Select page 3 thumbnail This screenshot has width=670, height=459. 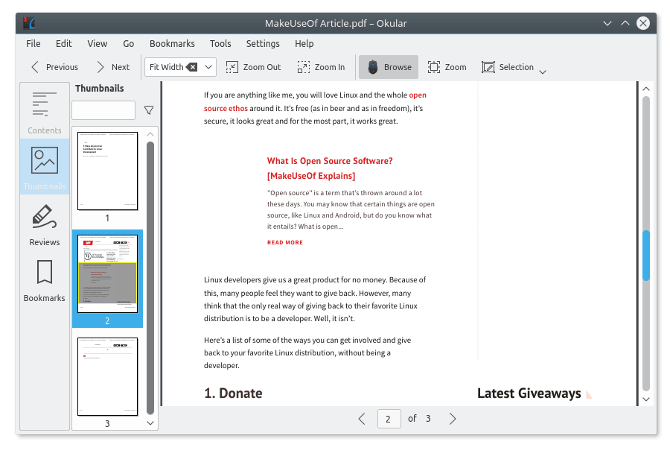107,376
